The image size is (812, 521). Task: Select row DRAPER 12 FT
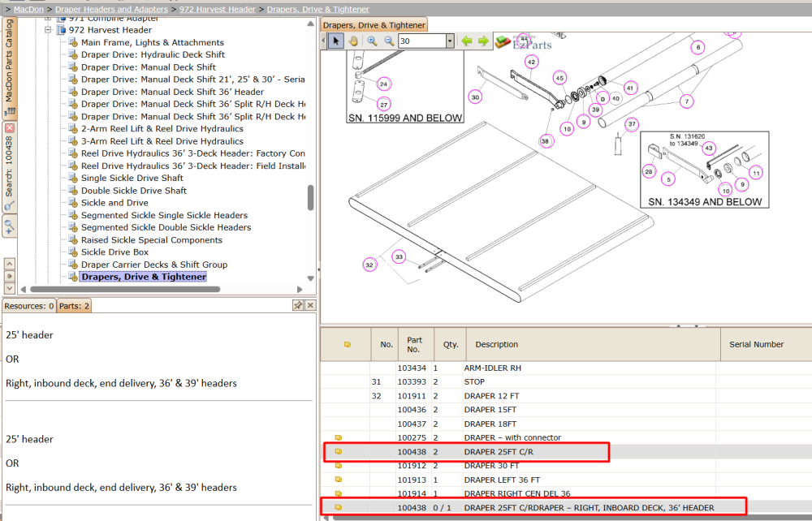click(x=566, y=396)
